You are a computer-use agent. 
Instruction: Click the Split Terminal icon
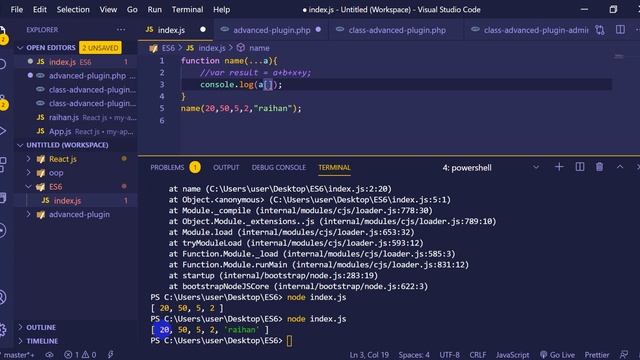pyautogui.click(x=580, y=167)
